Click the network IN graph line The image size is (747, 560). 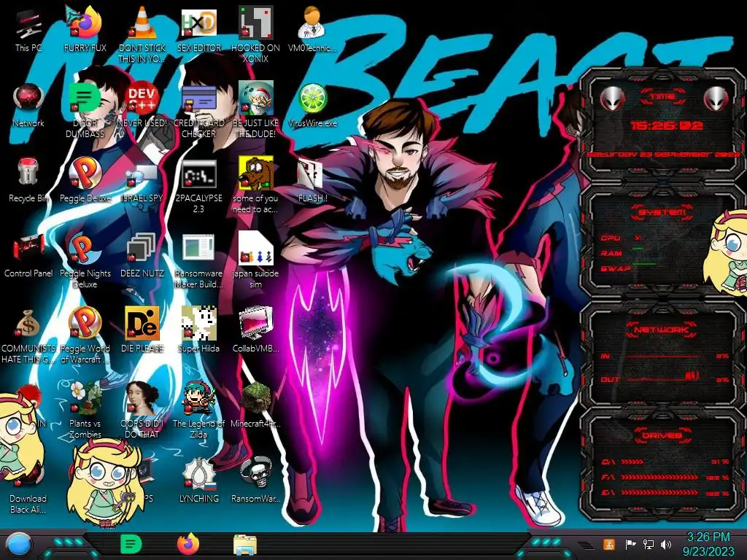click(x=663, y=356)
